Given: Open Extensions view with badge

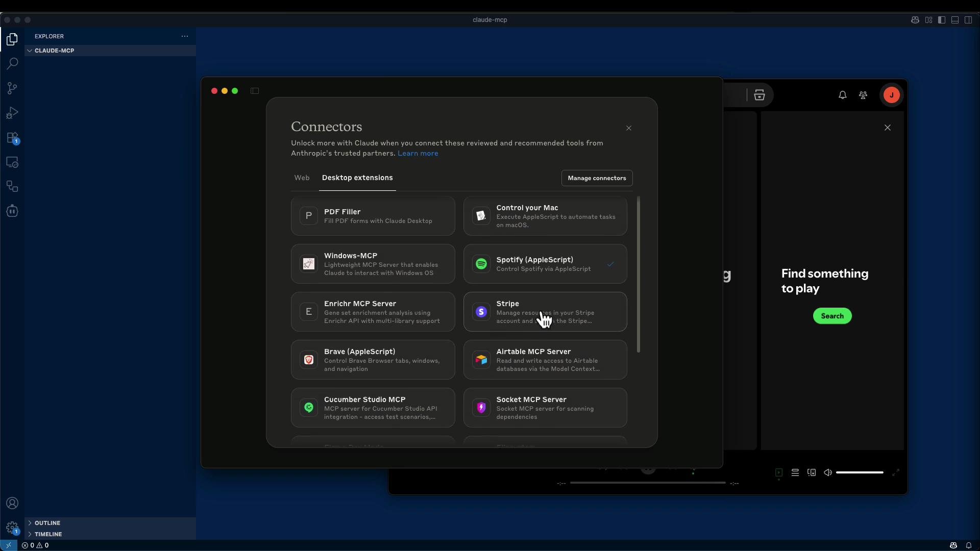Looking at the screenshot, I should tap(12, 138).
